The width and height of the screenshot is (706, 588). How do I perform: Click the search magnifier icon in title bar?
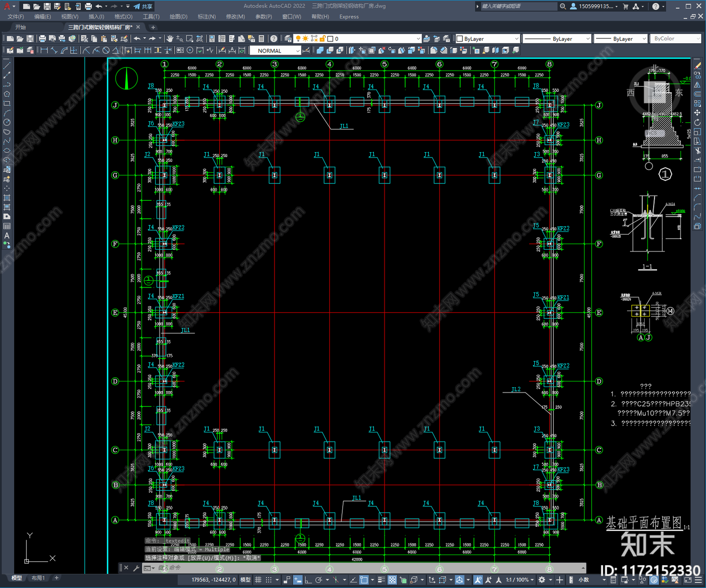point(563,6)
